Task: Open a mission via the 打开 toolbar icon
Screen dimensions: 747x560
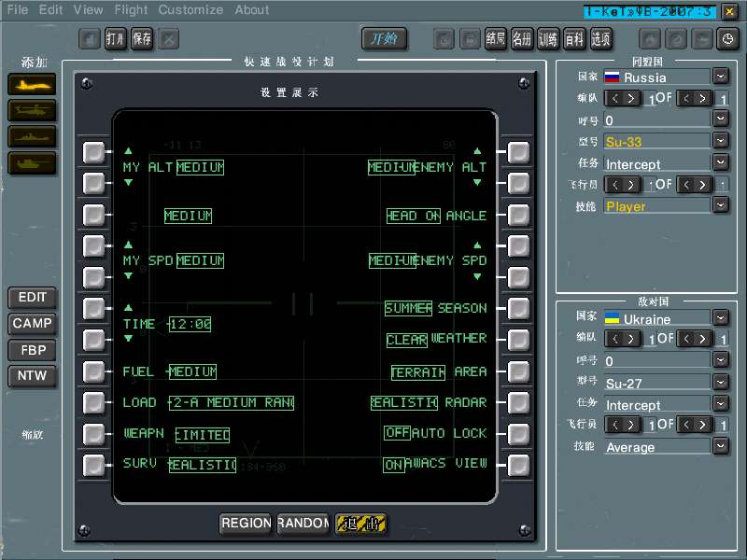Action: 116,39
